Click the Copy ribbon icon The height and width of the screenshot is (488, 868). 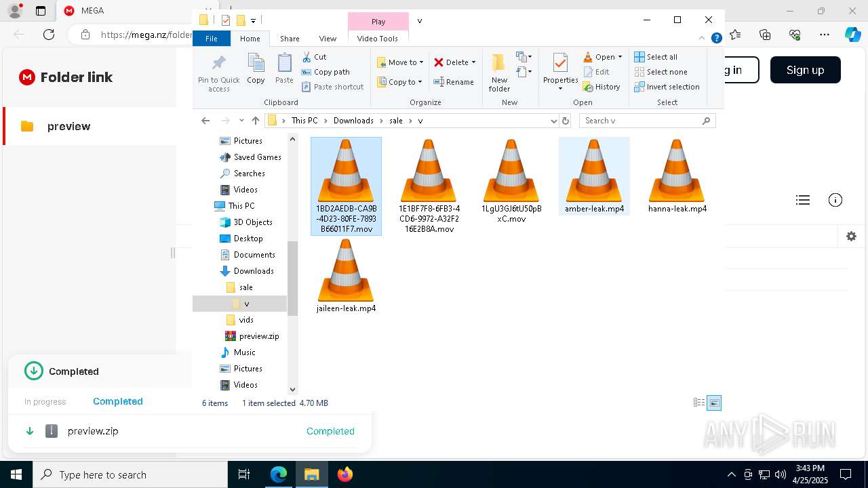256,68
